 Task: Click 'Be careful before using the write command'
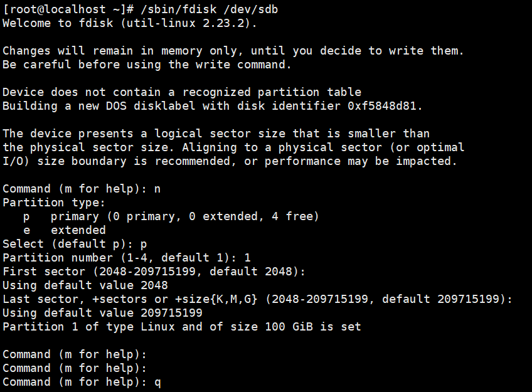[x=147, y=65]
